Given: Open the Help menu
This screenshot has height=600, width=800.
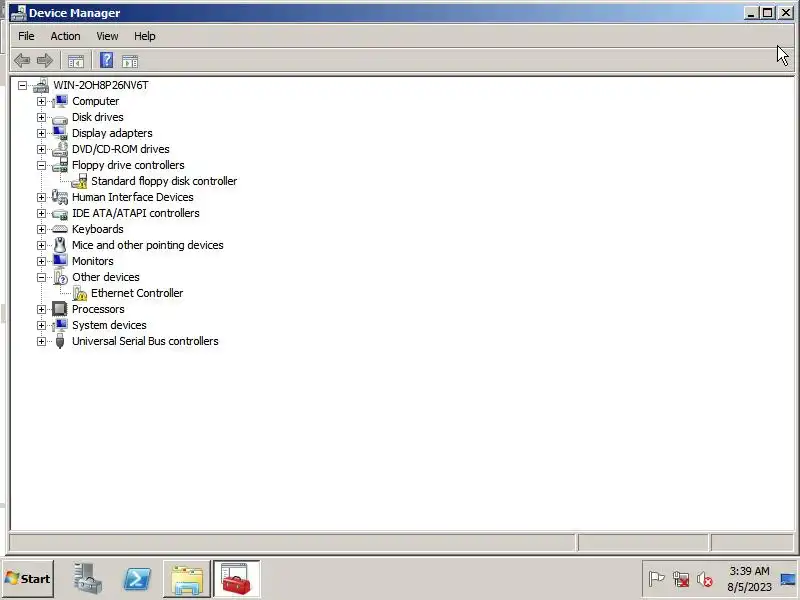Looking at the screenshot, I should [144, 36].
